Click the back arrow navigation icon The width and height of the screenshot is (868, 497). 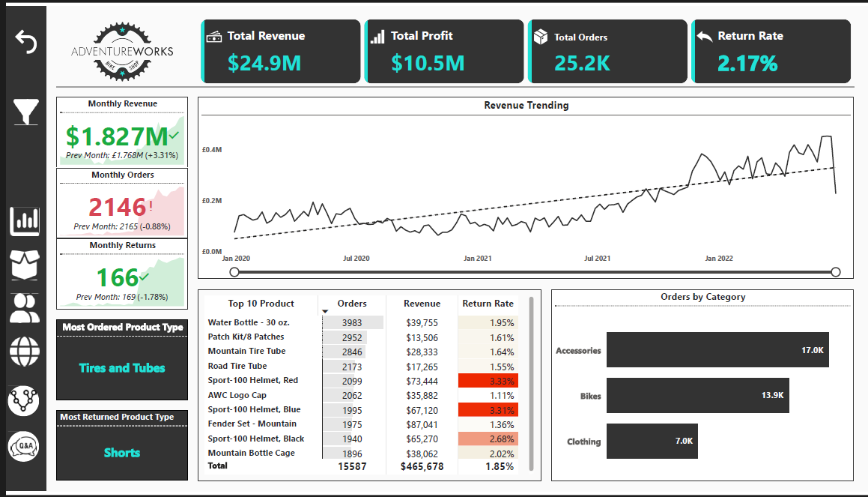(x=26, y=43)
